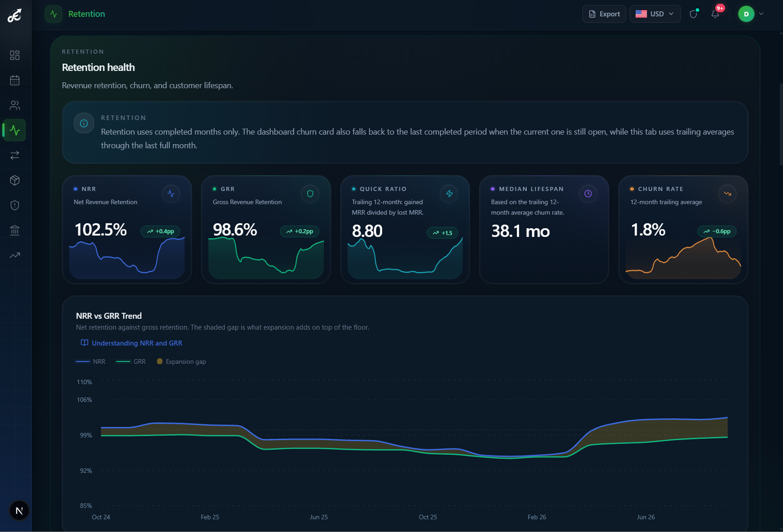Click the Retention page icon in the header
This screenshot has width=783, height=532.
(x=54, y=14)
